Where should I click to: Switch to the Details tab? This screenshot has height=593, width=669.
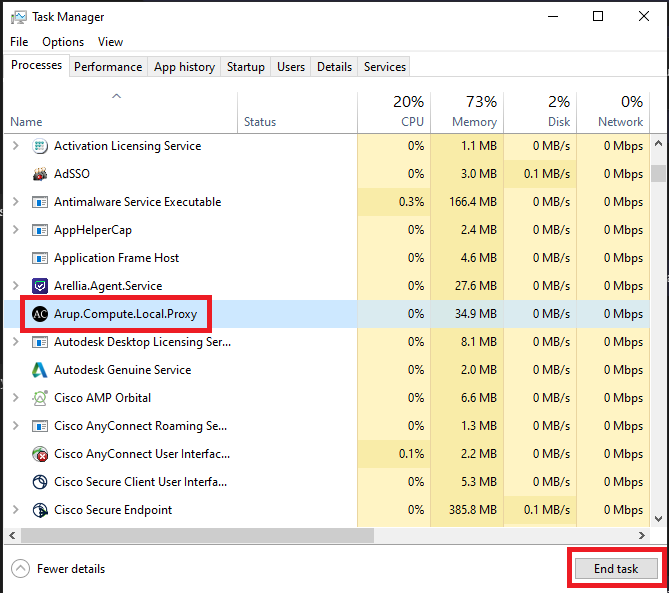[x=334, y=67]
